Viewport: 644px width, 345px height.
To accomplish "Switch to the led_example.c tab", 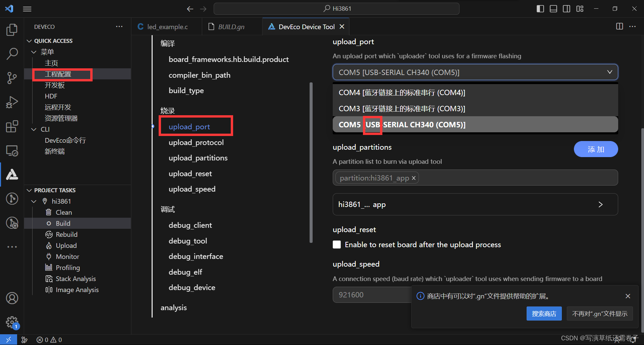I will [x=167, y=27].
